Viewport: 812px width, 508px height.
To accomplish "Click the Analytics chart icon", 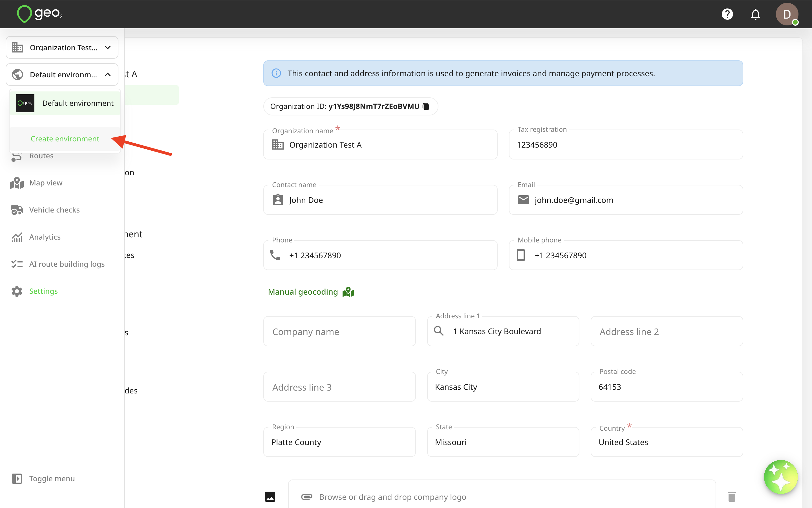I will [x=17, y=237].
